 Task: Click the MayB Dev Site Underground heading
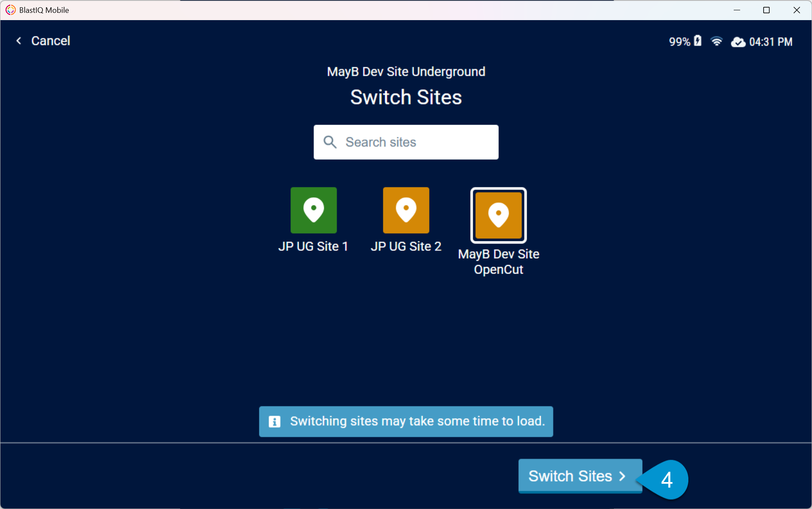pyautogui.click(x=406, y=71)
